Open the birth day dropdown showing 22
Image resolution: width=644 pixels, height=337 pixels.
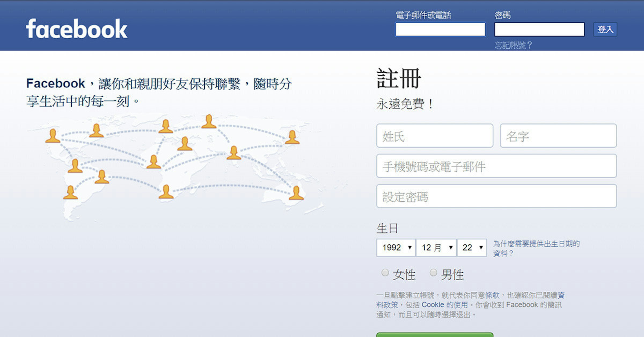click(x=472, y=247)
